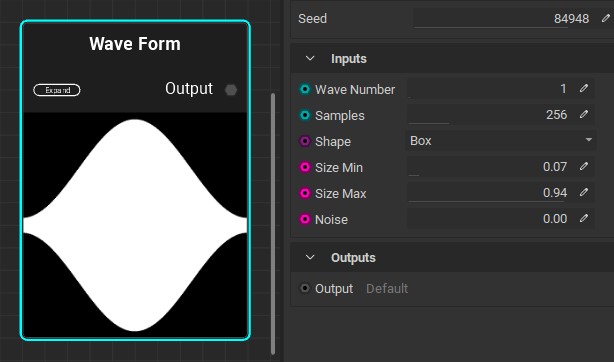This screenshot has width=614, height=362.
Task: Click the waveform preview thumbnail
Action: click(x=135, y=225)
